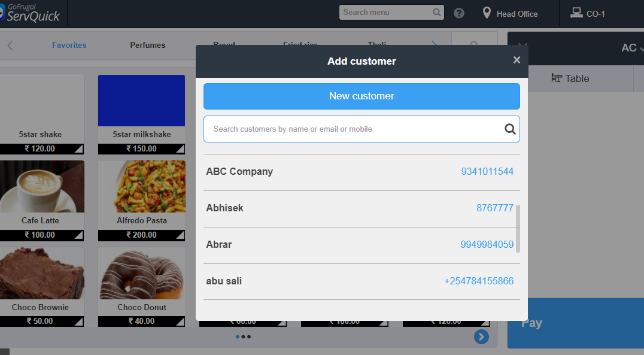The width and height of the screenshot is (644, 355).
Task: Click the CO-1 counter terminal icon
Action: [576, 13]
